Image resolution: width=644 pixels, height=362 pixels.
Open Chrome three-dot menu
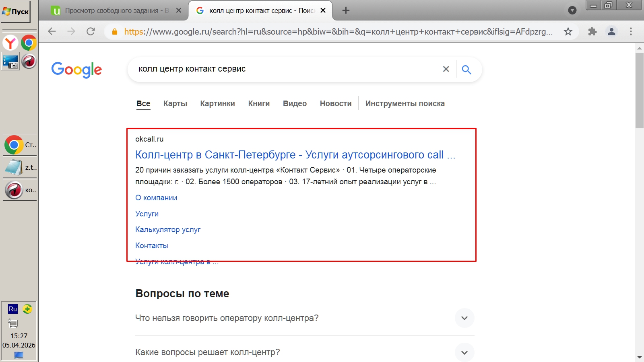pyautogui.click(x=631, y=31)
